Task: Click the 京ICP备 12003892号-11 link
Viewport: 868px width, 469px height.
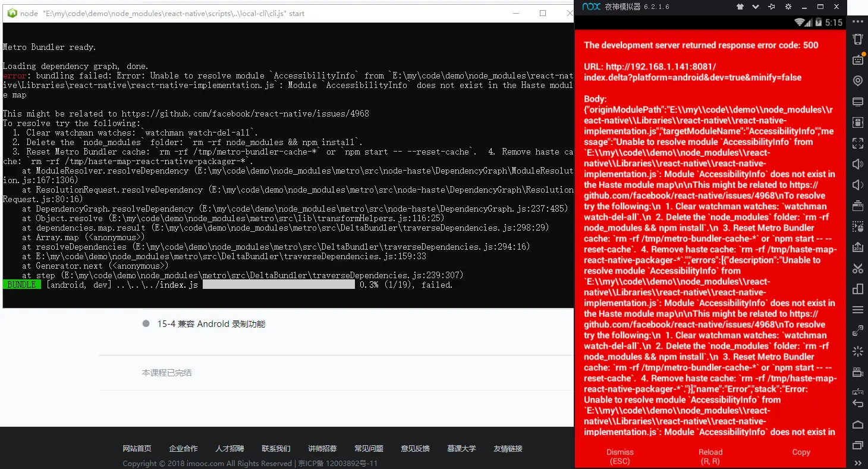Action: [x=338, y=463]
